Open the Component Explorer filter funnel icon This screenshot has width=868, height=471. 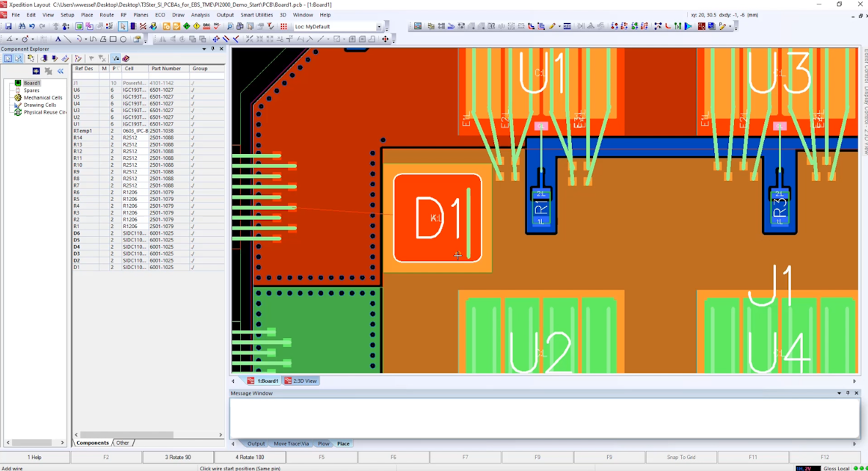(91, 58)
